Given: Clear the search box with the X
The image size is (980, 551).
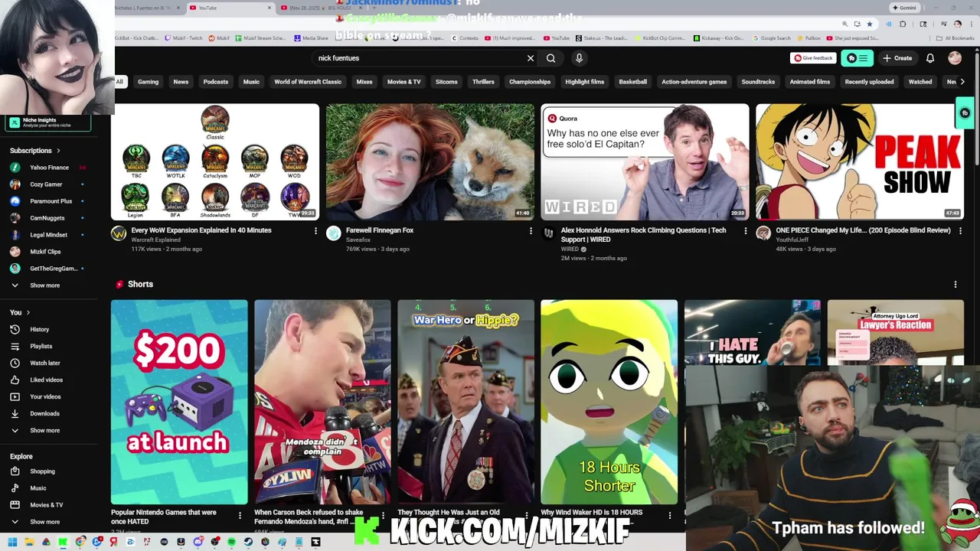Looking at the screenshot, I should 530,58.
